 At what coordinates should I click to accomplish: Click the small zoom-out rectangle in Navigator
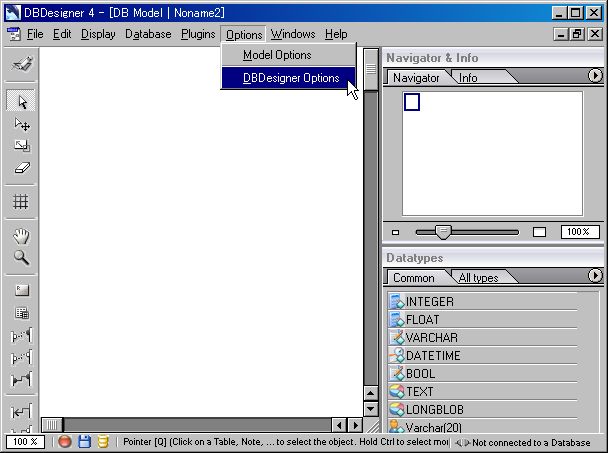[x=396, y=232]
